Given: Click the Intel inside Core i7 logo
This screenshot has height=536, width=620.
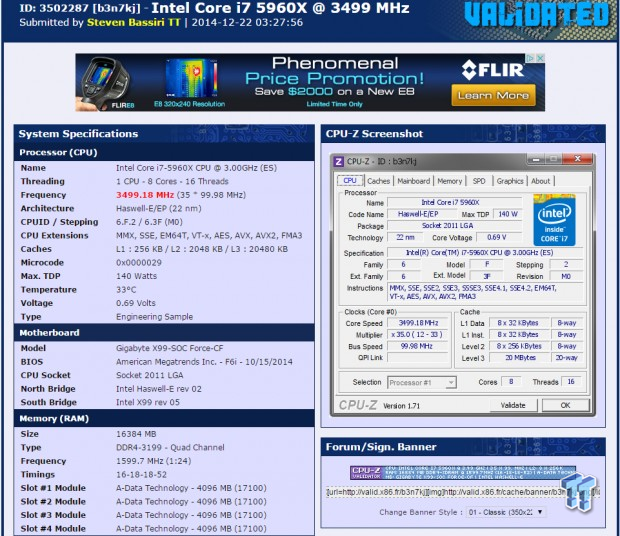Looking at the screenshot, I should (x=554, y=220).
